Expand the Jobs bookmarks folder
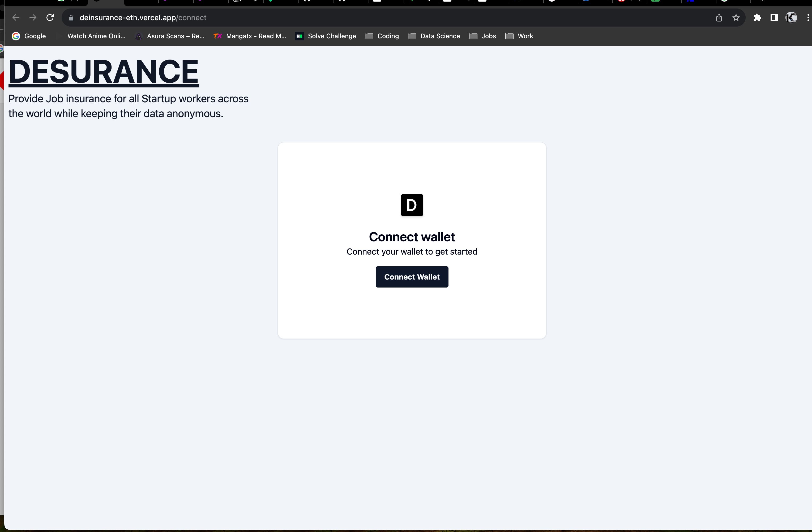 488,36
